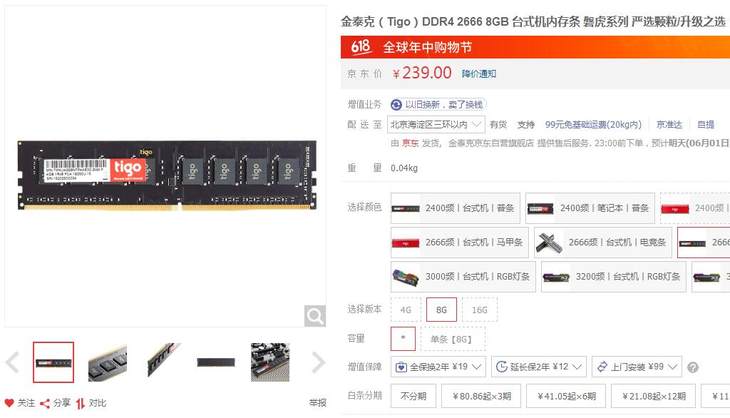
Task: Click the share icon below thumbnails
Action: pos(45,404)
